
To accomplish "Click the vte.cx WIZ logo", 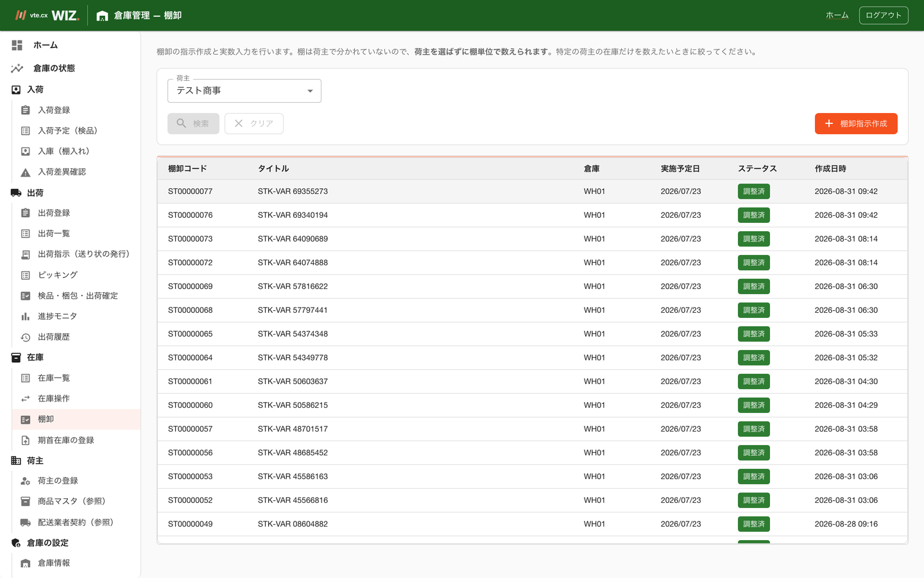I will [x=47, y=15].
